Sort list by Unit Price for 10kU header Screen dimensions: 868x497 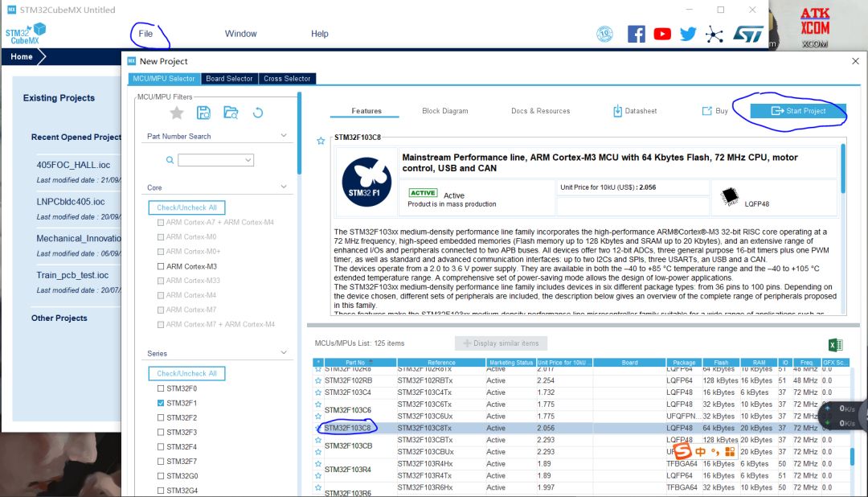(x=564, y=363)
